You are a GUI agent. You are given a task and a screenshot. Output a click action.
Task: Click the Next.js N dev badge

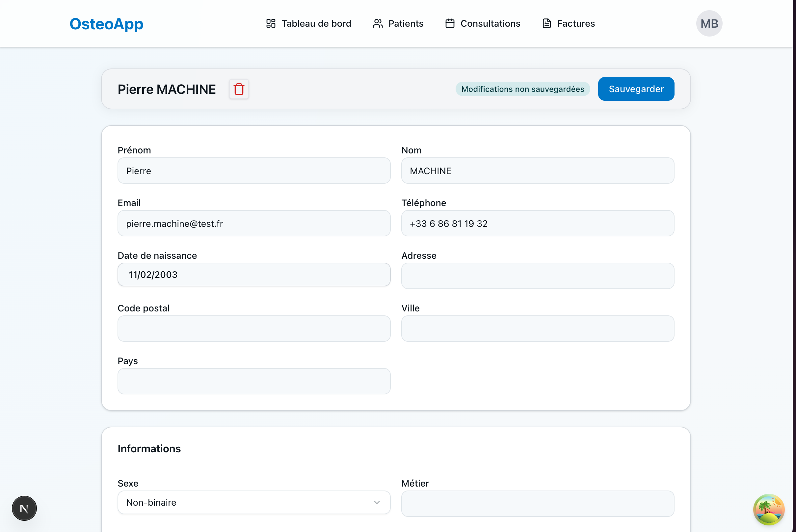[24, 508]
